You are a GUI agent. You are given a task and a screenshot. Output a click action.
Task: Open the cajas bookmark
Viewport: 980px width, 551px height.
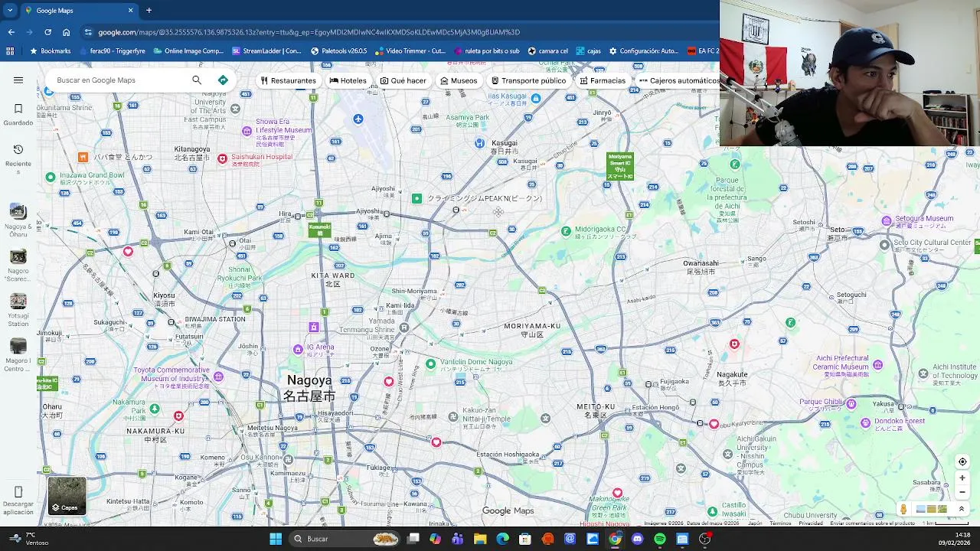pos(588,51)
